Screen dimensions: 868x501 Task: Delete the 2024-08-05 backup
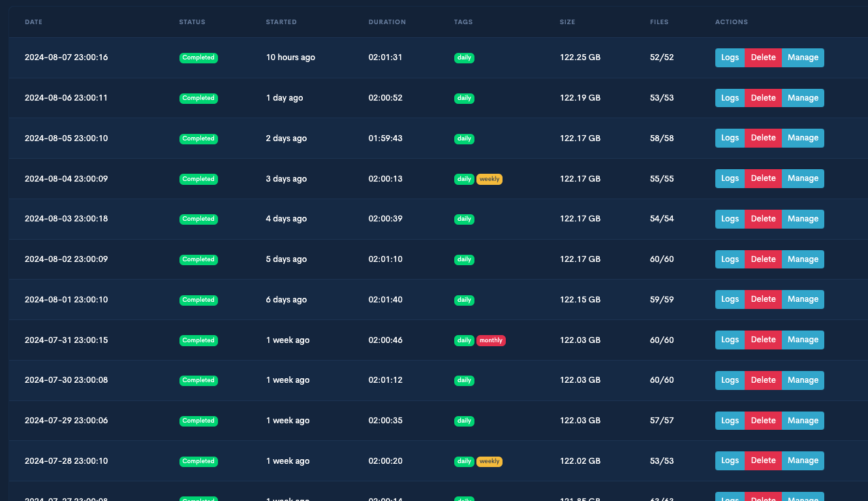[x=763, y=138]
